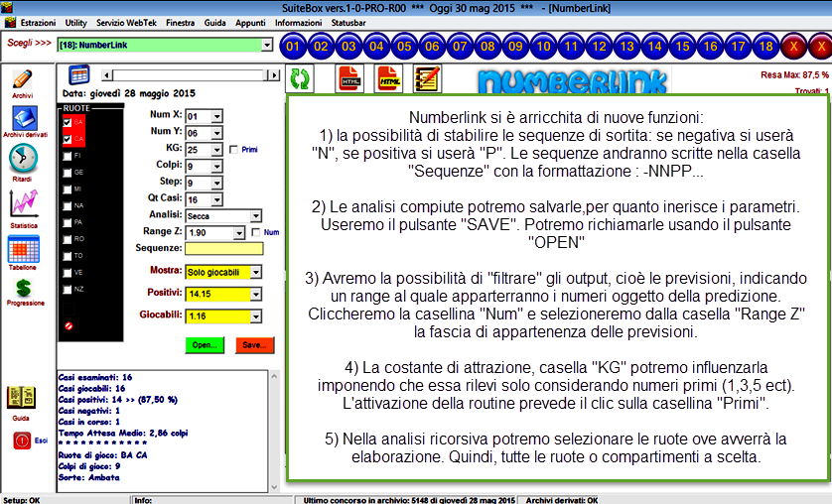This screenshot has width=832, height=504.
Task: Open the Scegli NumberLink dropdown
Action: (x=267, y=45)
